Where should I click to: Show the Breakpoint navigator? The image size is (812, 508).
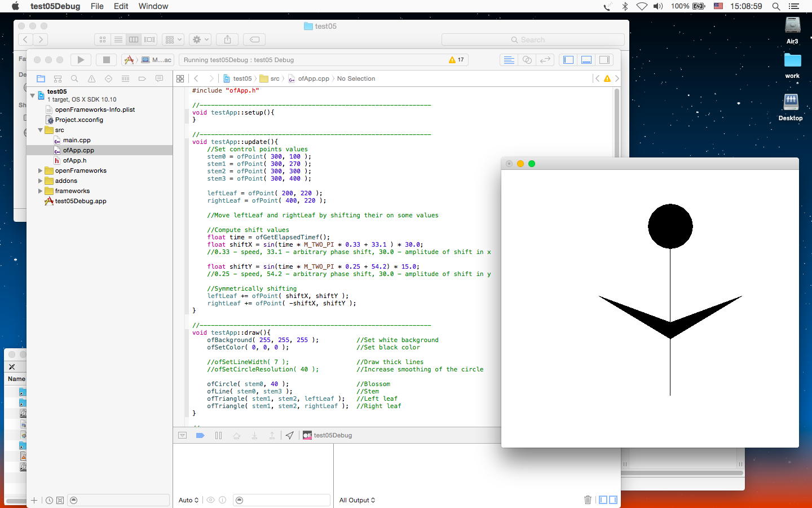[142, 79]
